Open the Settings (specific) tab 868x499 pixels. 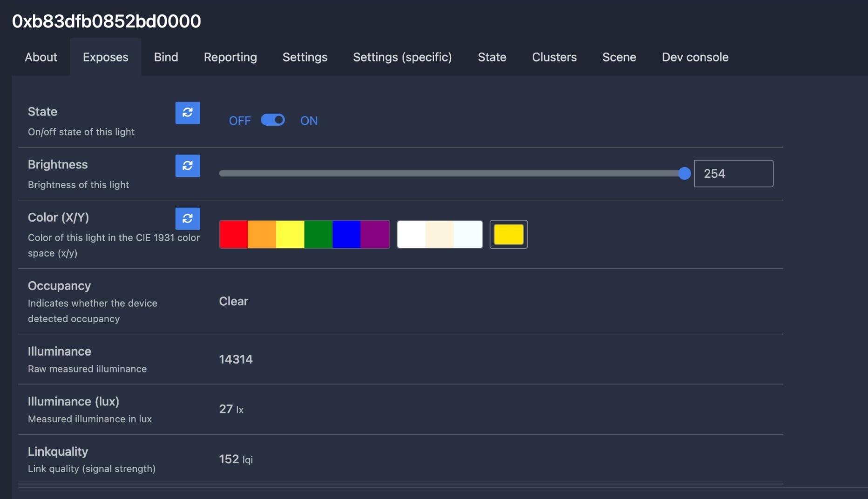pos(402,57)
